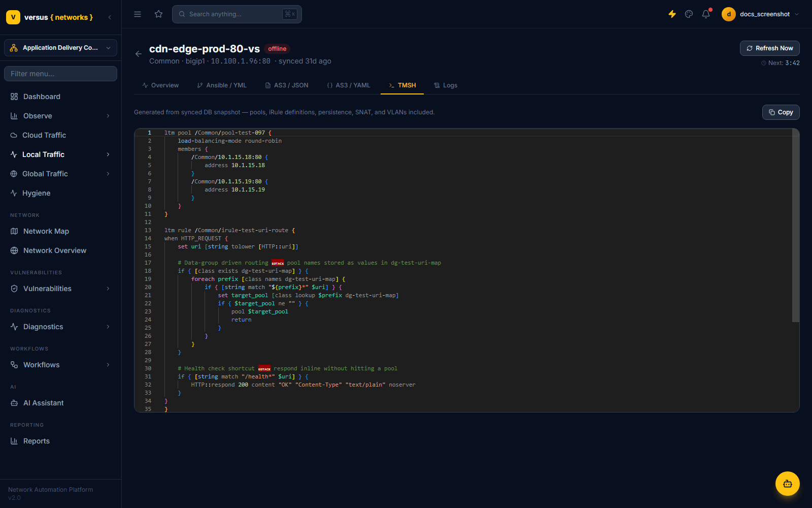This screenshot has height=508, width=812.
Task: Click the 'synced 31d ago' text
Action: pyautogui.click(x=304, y=61)
